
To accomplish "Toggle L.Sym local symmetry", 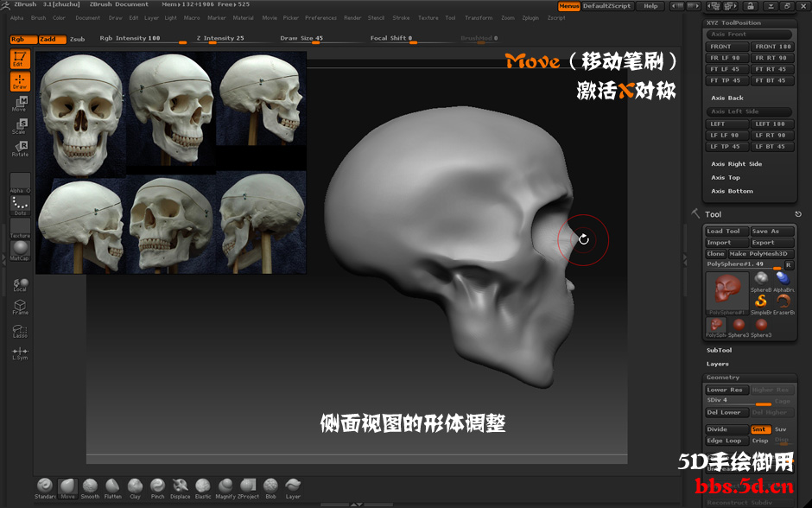I will click(x=20, y=353).
